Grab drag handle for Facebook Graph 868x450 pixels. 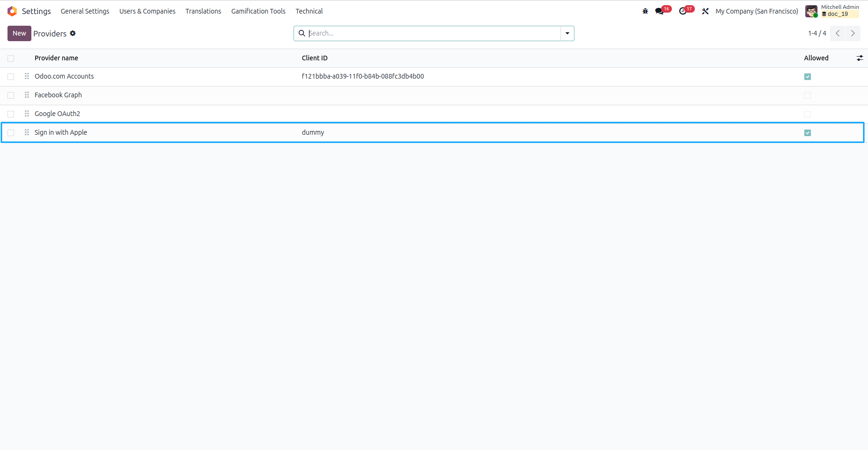click(27, 95)
